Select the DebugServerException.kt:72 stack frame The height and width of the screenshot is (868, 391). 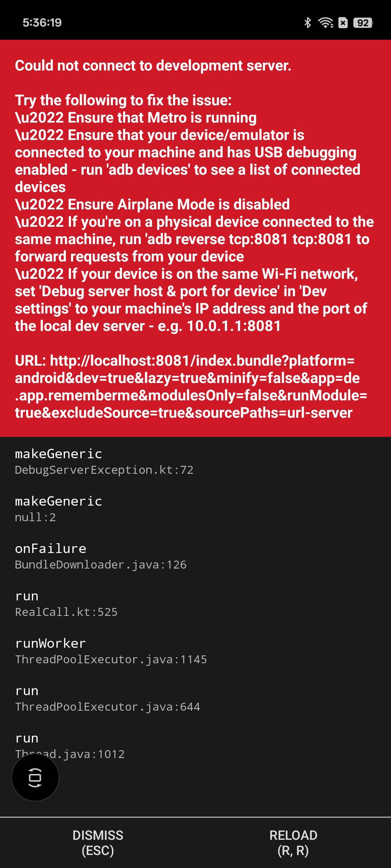point(195,461)
